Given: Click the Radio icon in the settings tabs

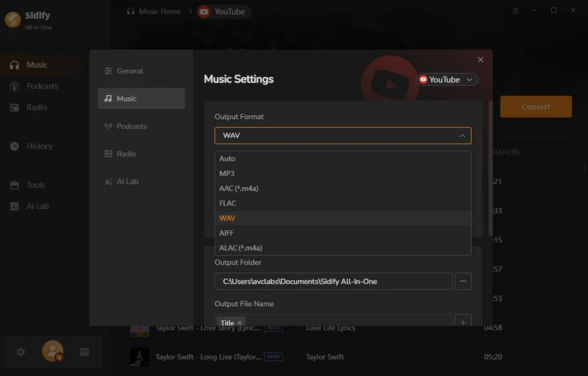Looking at the screenshot, I should point(108,154).
